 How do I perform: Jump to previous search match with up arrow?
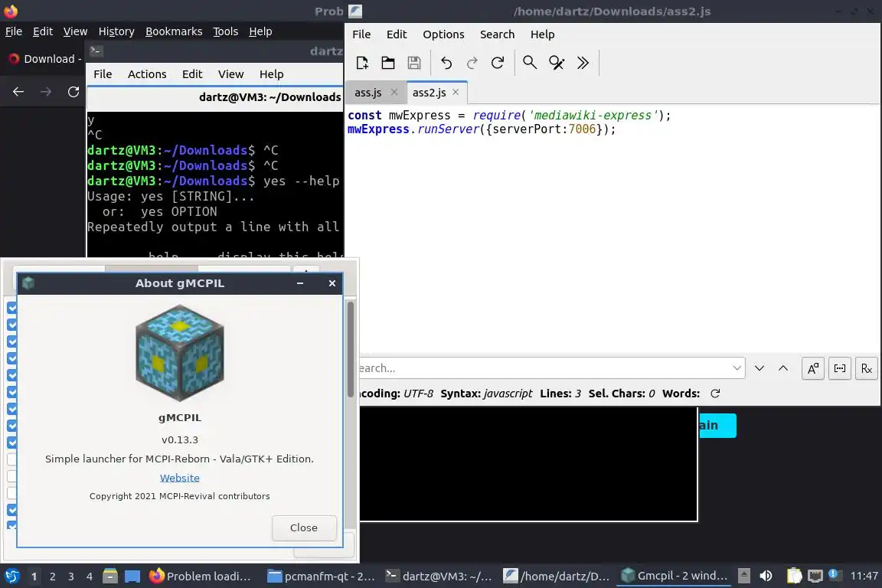[x=783, y=368]
